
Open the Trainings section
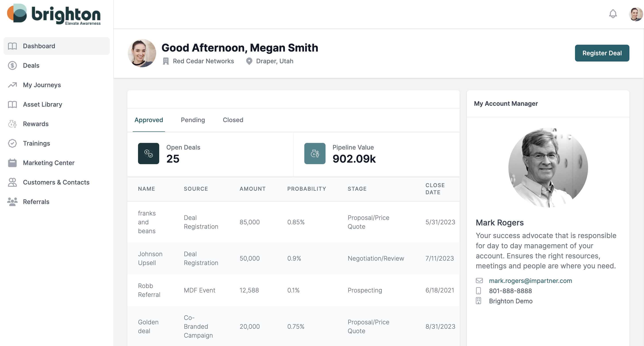(x=36, y=143)
